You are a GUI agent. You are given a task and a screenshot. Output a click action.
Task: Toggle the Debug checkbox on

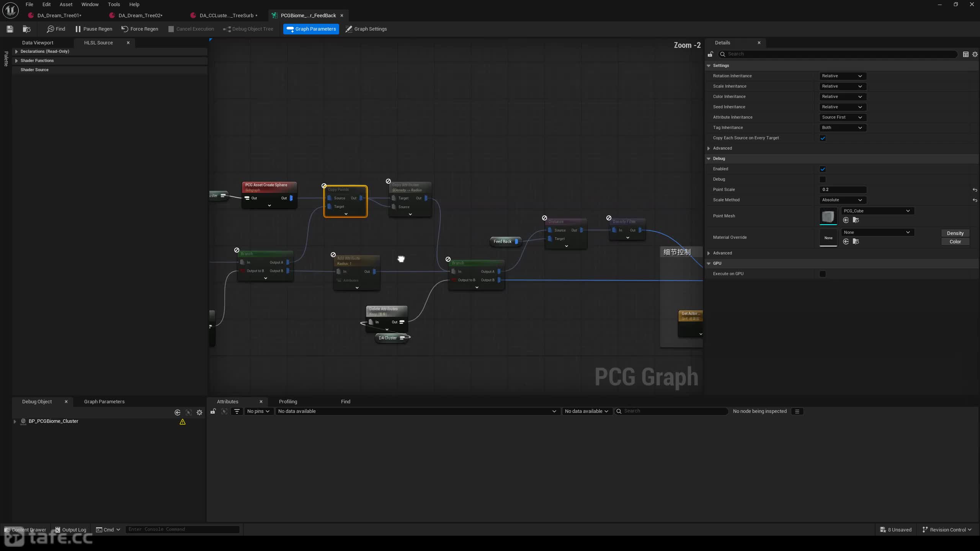[x=823, y=179]
